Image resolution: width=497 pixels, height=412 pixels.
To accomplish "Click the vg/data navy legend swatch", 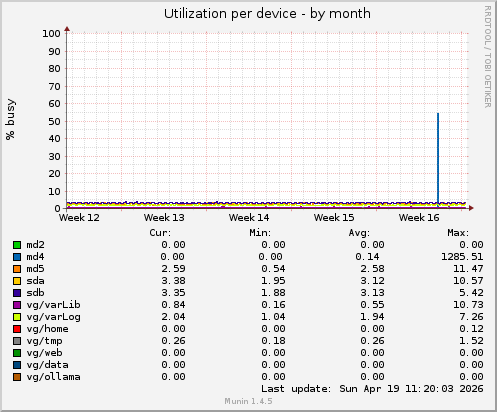I will [17, 365].
